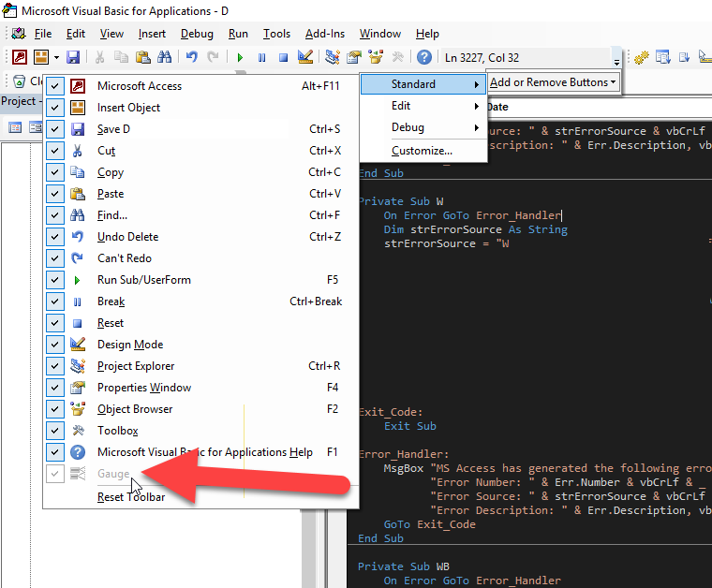Uncheck the Undo Delete button checkbox
This screenshot has width=712, height=588.
[55, 237]
